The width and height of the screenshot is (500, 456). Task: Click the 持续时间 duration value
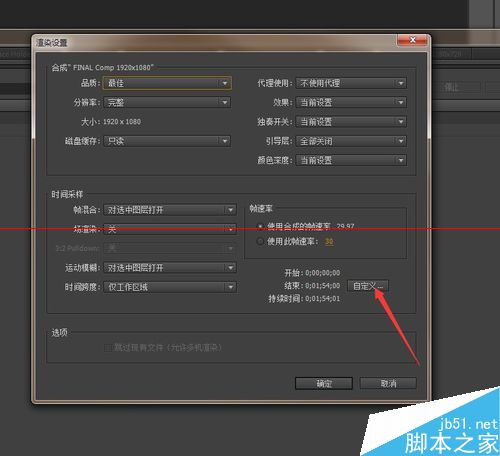pos(323,299)
